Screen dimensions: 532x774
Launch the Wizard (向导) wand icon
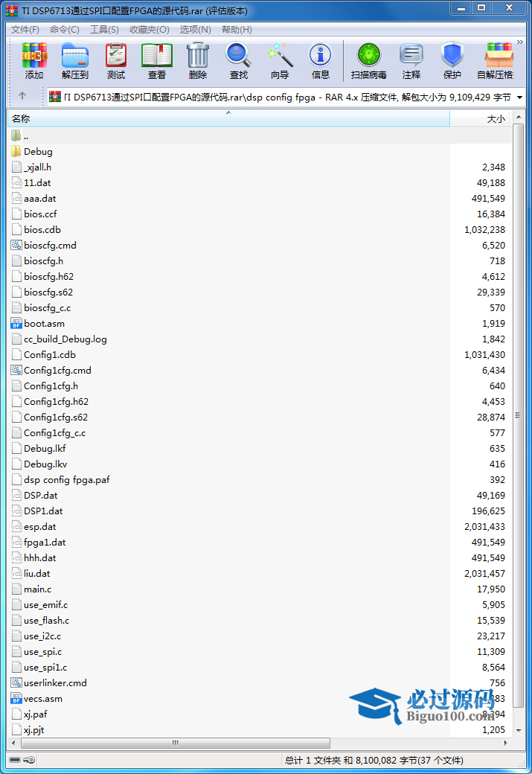pos(280,60)
